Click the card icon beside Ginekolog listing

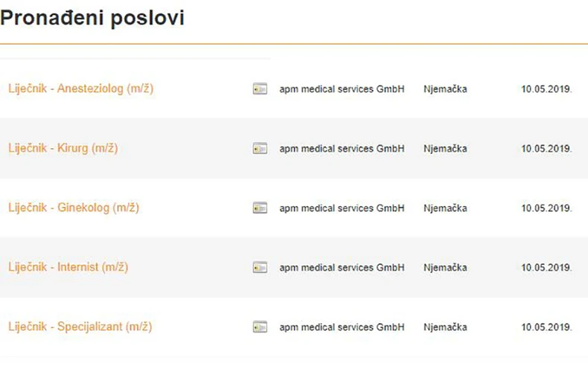coord(260,208)
